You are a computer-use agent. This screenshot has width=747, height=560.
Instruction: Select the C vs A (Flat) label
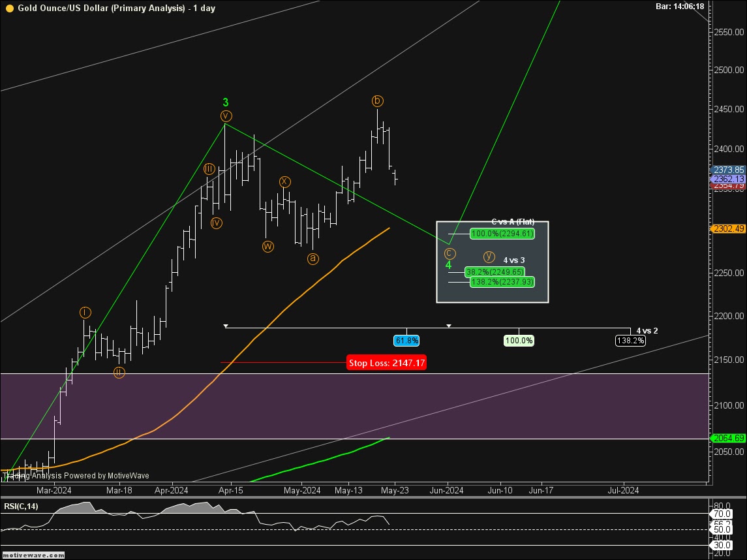coord(513,222)
